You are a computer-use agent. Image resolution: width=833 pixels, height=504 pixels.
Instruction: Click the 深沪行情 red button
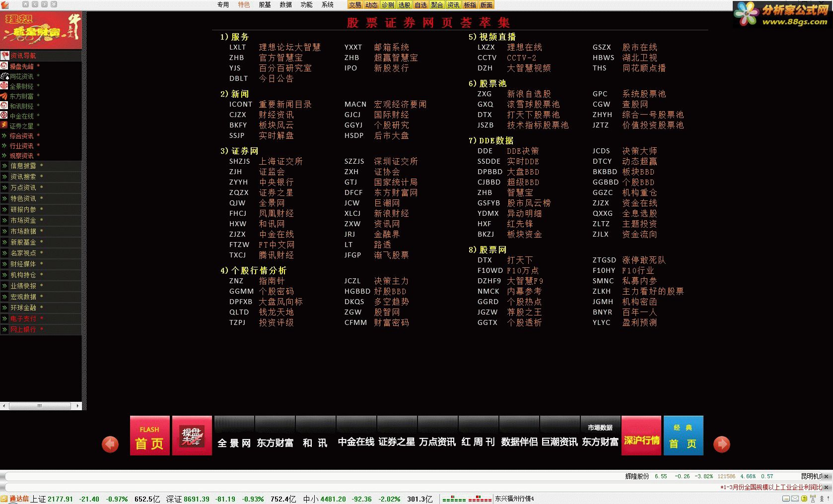pyautogui.click(x=641, y=436)
